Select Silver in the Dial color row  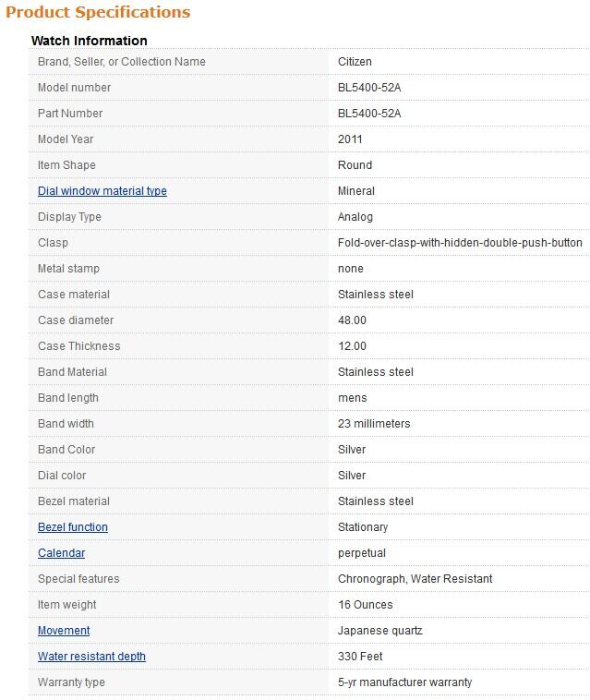(352, 476)
